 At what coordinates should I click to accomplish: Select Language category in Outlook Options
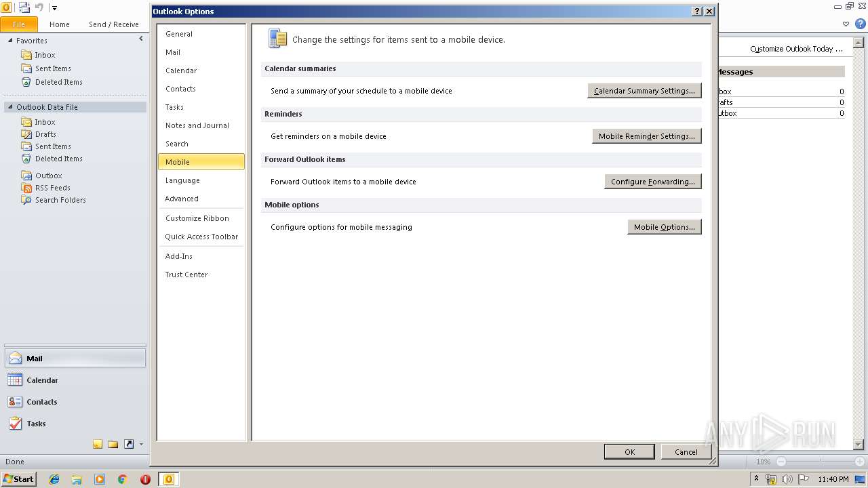click(201, 180)
